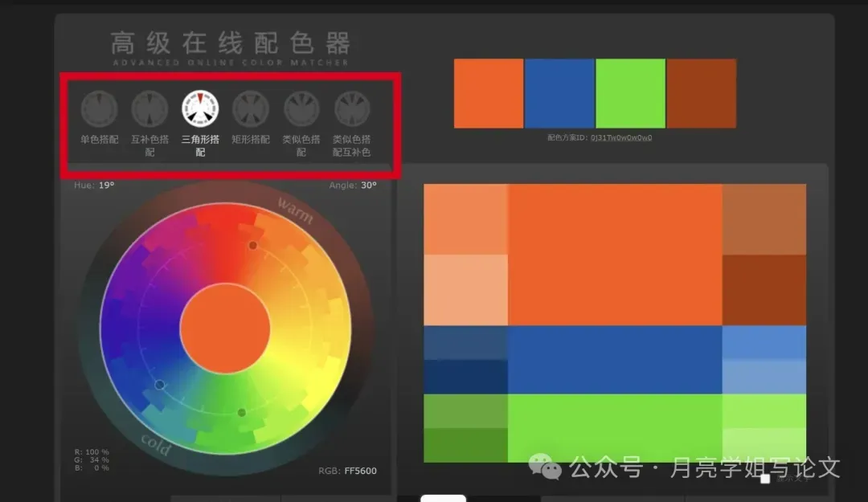868x502 pixels.
Task: Grab the base color handle in the wheel's orange zone
Action: tap(252, 245)
